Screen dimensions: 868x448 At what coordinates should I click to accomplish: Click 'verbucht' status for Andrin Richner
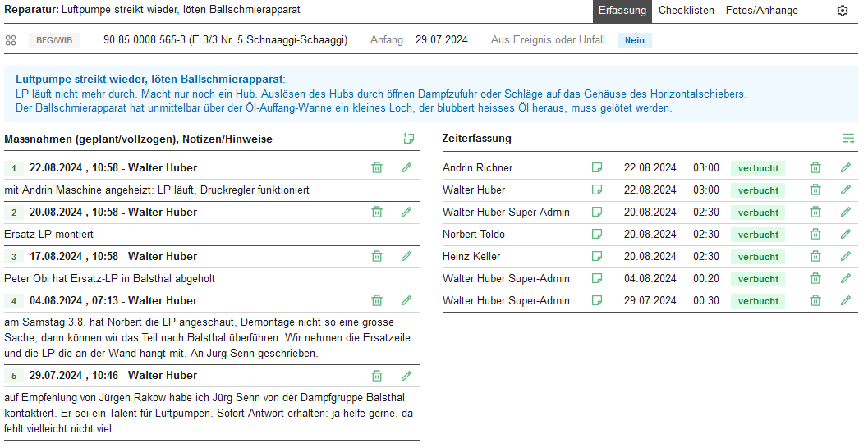click(x=757, y=168)
